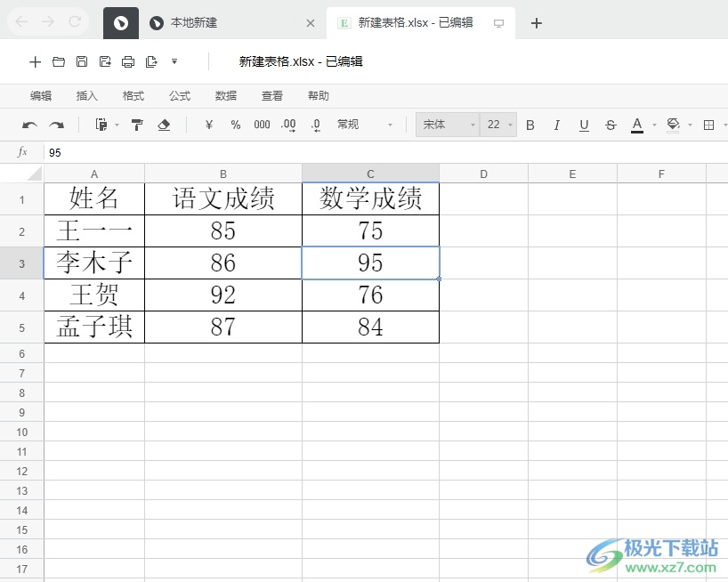Click the export file icon
The width and height of the screenshot is (728, 582).
[x=151, y=61]
